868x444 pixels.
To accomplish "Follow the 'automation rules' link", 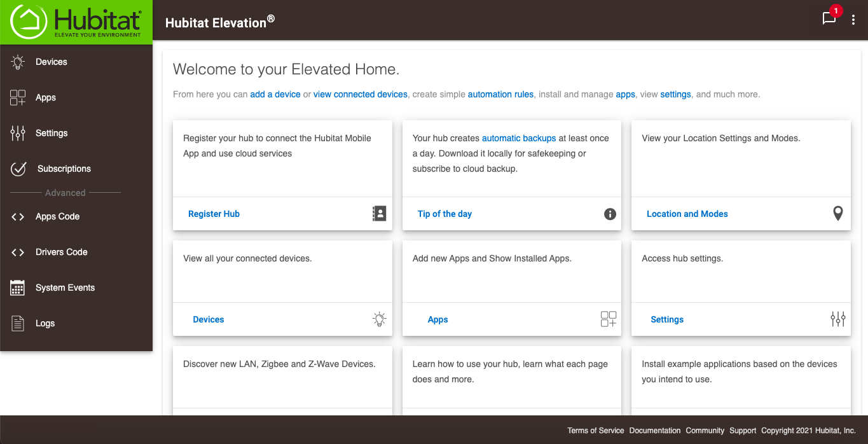I will point(500,94).
